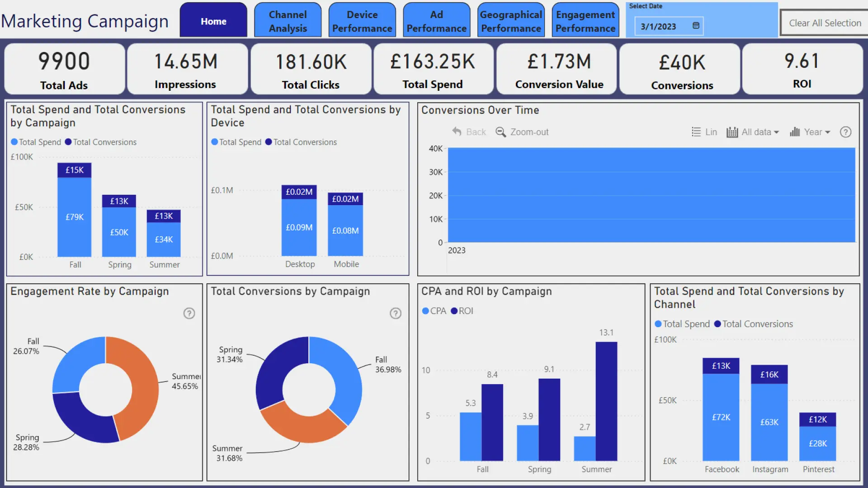Click the Clear All Selection button
868x488 pixels.
pos(824,23)
